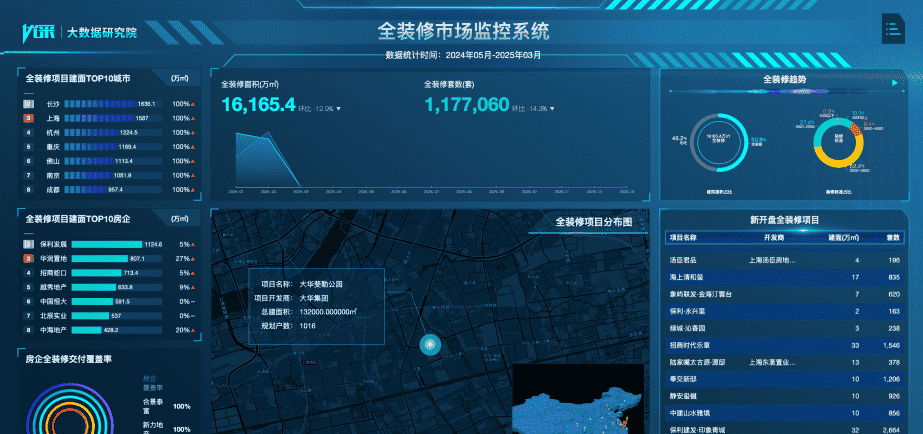Click the 大数据研究院 header text
Viewport: 923px width, 434px height.
(101, 34)
